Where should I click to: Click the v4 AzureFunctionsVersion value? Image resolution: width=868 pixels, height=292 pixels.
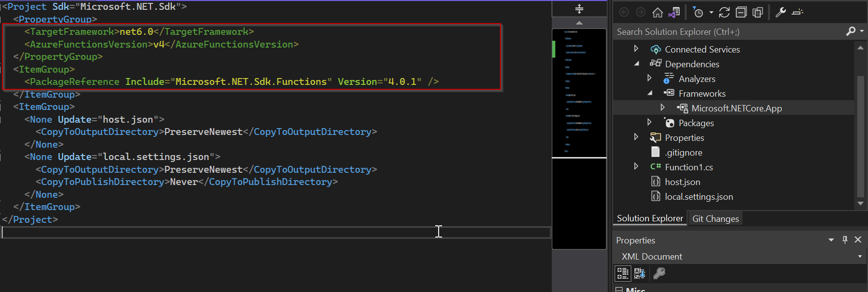[x=159, y=45]
